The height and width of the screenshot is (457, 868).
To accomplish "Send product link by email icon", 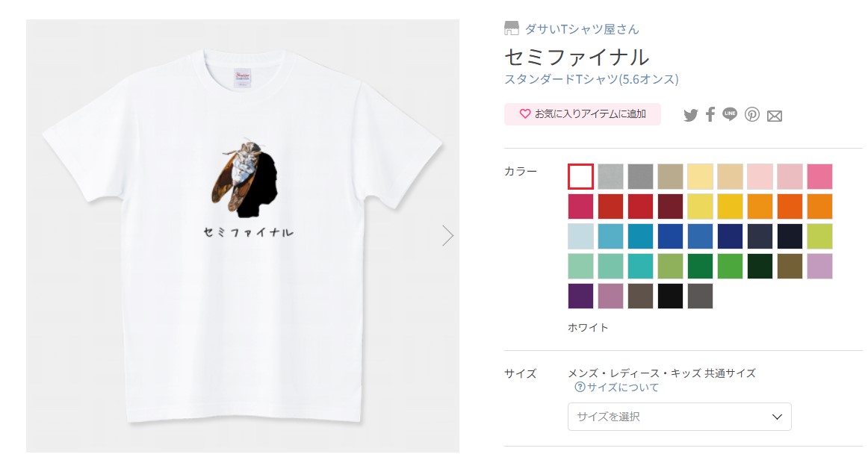I will (x=775, y=116).
